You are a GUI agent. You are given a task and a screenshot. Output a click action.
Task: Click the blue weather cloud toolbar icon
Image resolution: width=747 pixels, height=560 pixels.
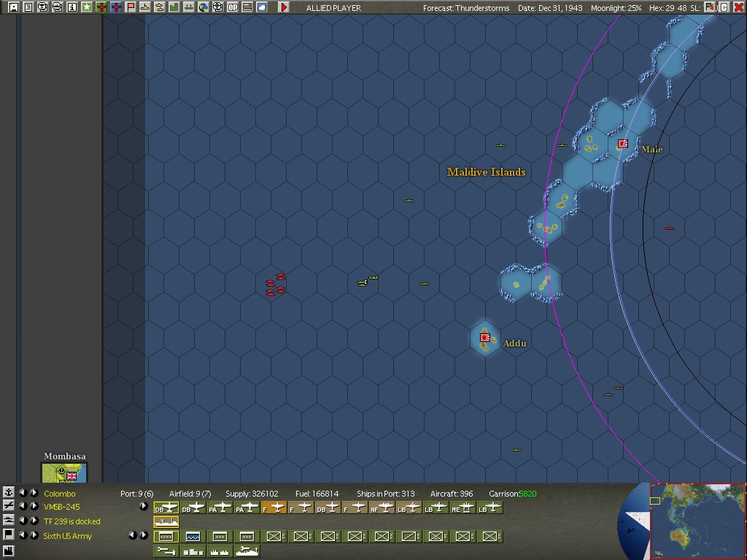click(x=262, y=7)
